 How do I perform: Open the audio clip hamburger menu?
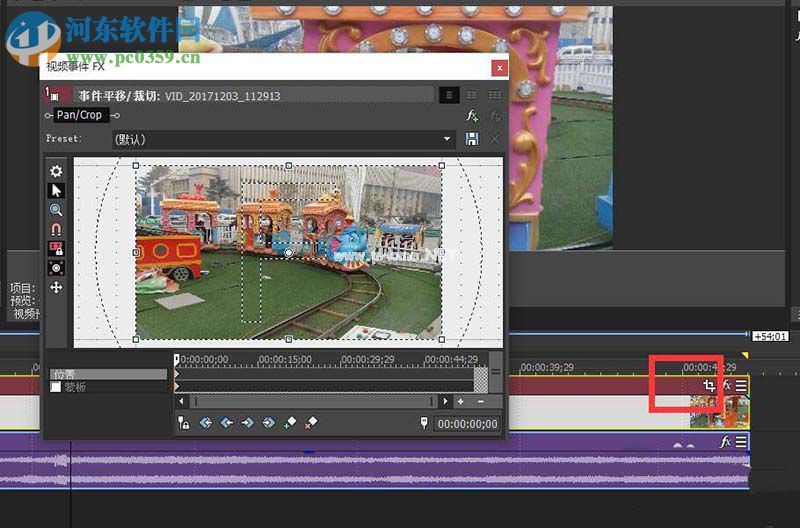[741, 441]
